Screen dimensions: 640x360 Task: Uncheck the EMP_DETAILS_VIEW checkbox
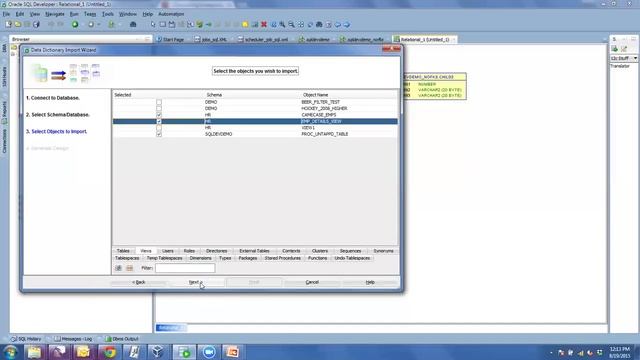point(159,121)
